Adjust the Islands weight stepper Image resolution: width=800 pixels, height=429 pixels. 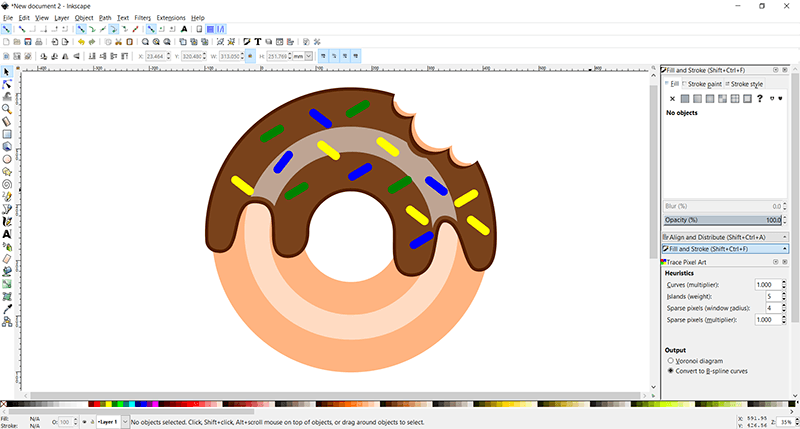click(784, 296)
